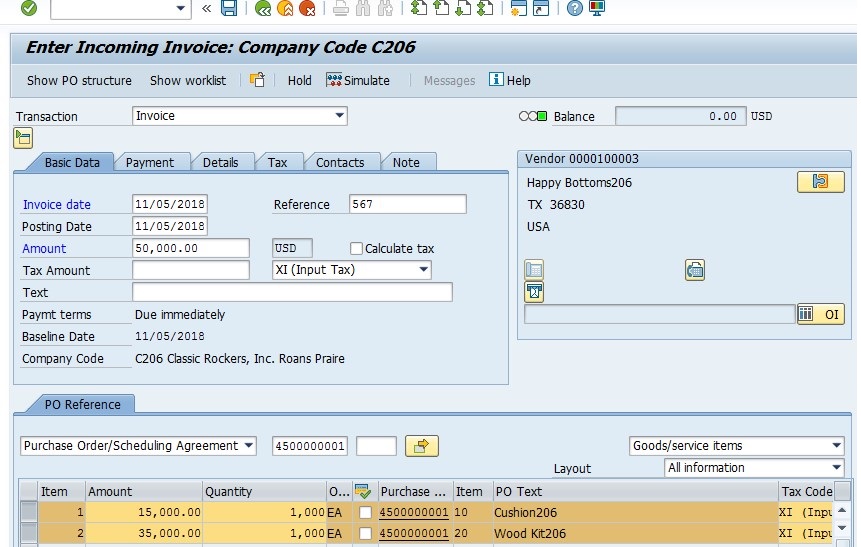Click the red Cancel icon
The height and width of the screenshot is (547, 861).
(x=307, y=9)
